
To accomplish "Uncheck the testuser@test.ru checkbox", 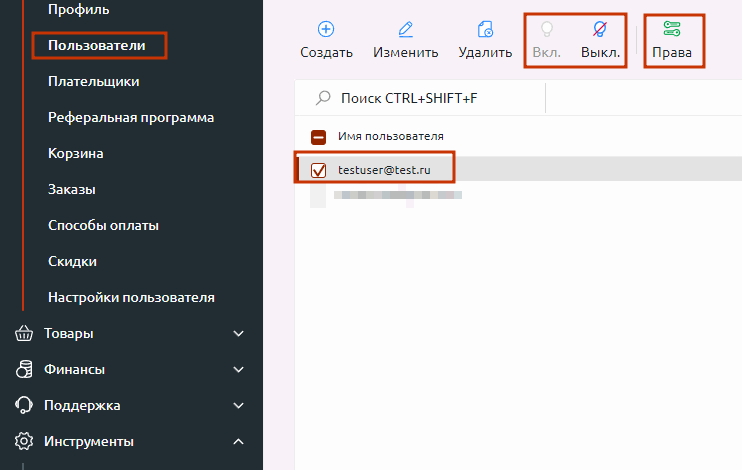I will [x=320, y=171].
